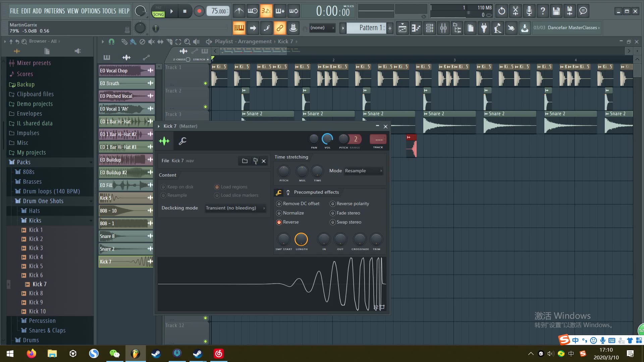
Task: Open WeChat from the Windows taskbar
Action: coord(114,354)
